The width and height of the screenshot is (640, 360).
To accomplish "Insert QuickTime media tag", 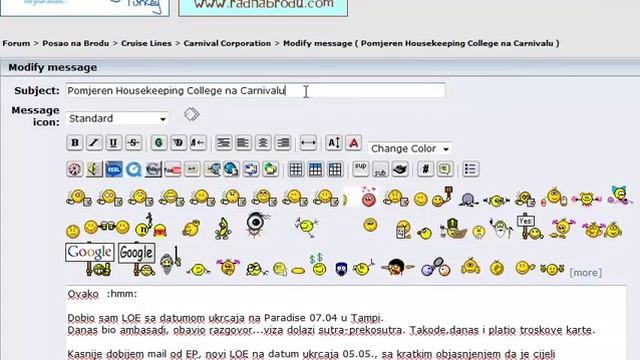I will click(133, 169).
